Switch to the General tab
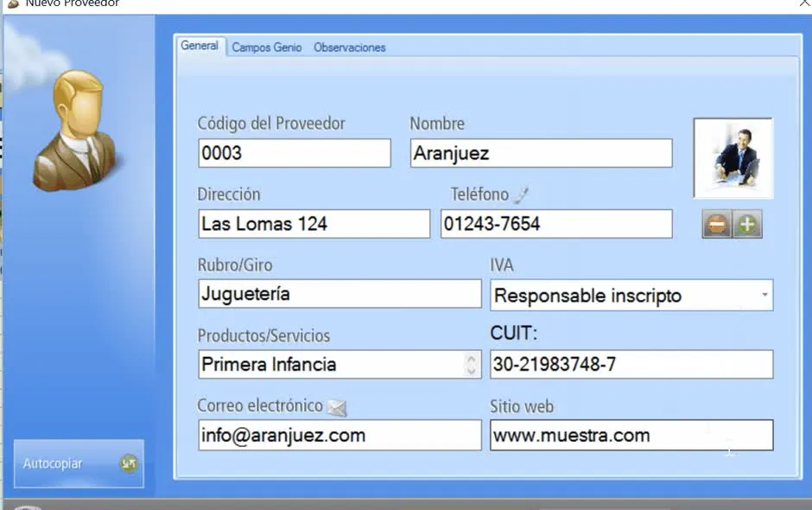The width and height of the screenshot is (812, 510). [200, 46]
